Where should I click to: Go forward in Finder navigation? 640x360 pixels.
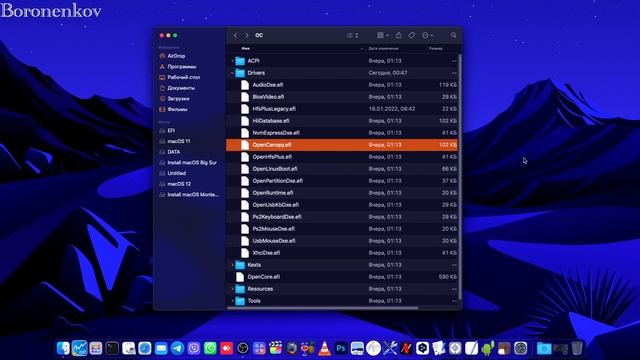pyautogui.click(x=247, y=36)
